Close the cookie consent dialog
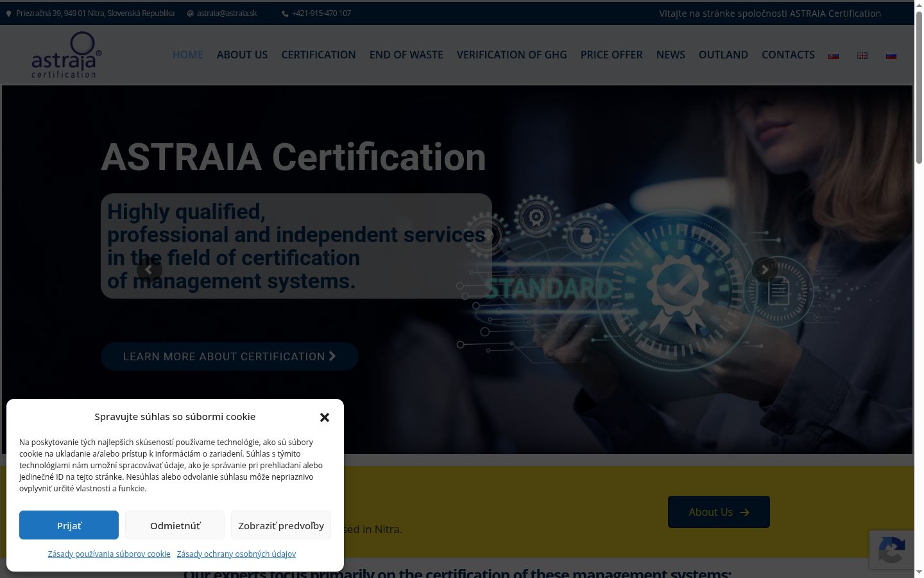Screen dimensions: 924x578 tap(325, 417)
